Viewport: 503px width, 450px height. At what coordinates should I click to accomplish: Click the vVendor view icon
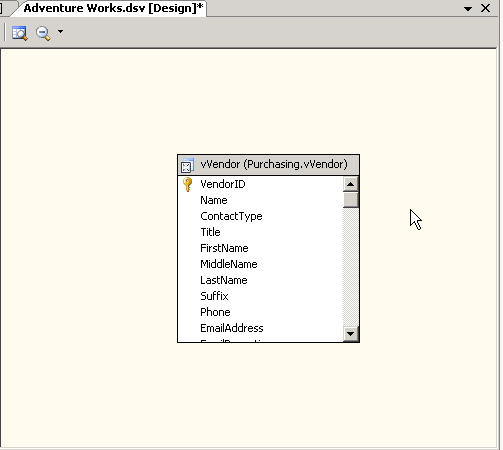(187, 165)
